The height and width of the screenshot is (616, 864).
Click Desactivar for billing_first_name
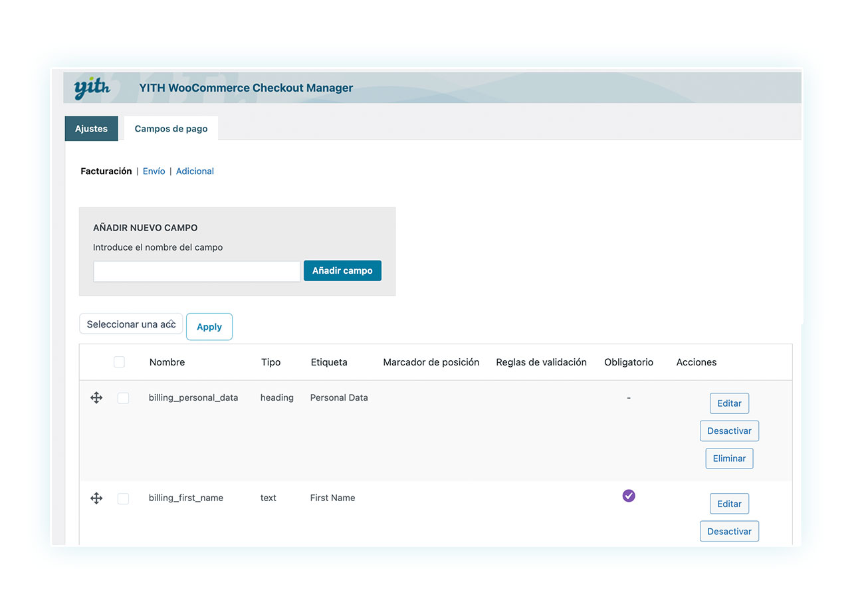pyautogui.click(x=729, y=532)
